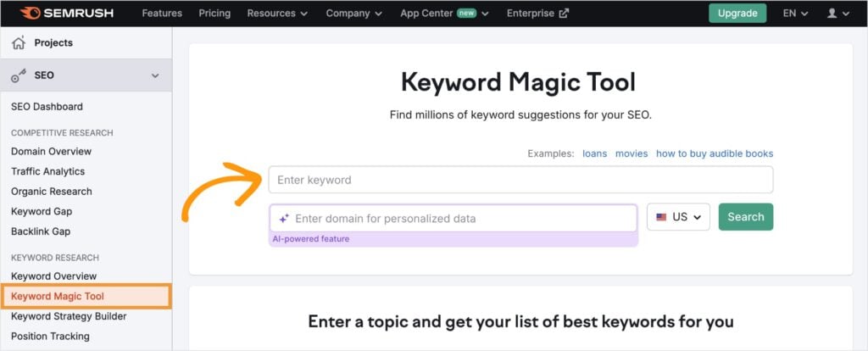Click the Projects home icon
This screenshot has width=868, height=351.
click(x=19, y=42)
